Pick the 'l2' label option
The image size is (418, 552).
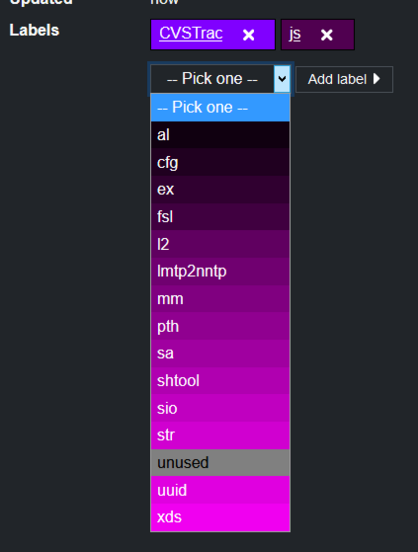[220, 244]
